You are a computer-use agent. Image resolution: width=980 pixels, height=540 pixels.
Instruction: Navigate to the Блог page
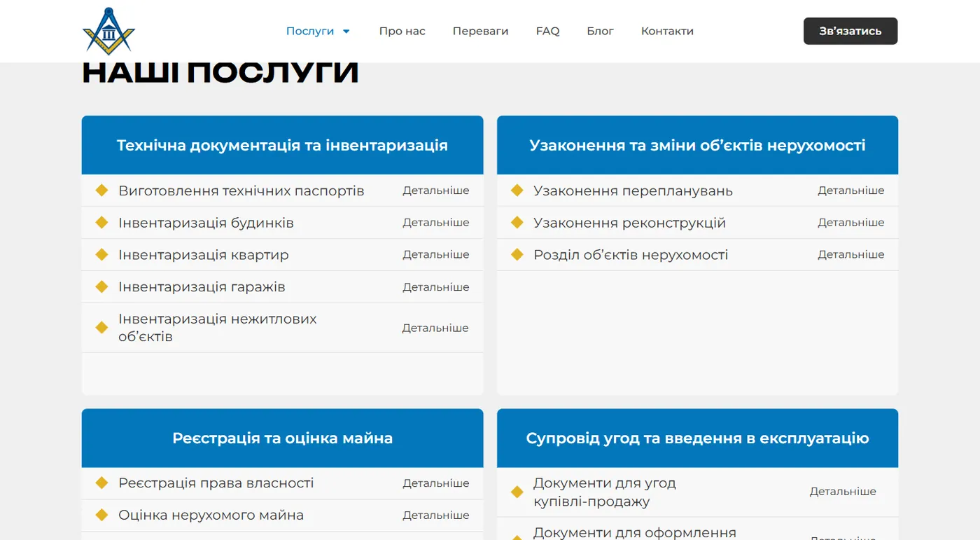(600, 31)
